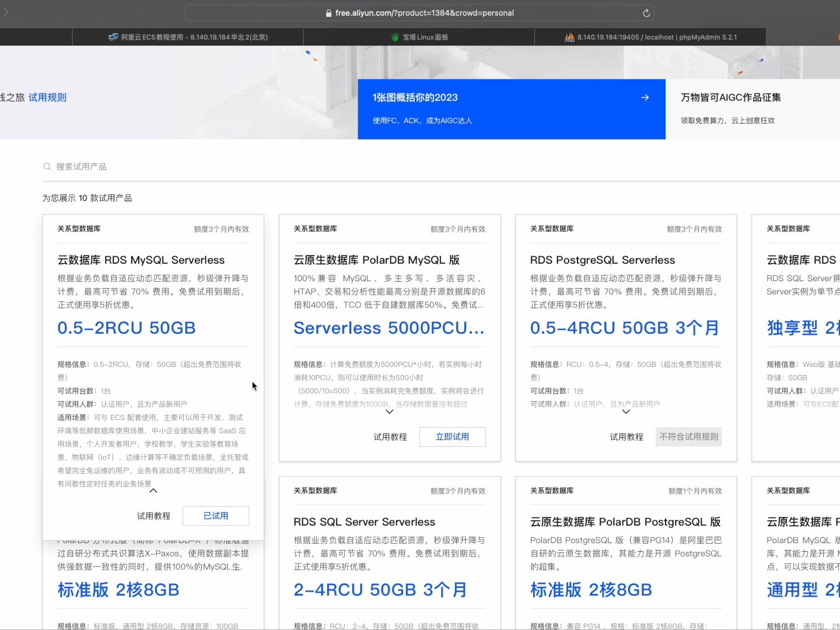Click the phpMyAdmin tab favicon
840x630 pixels.
tap(569, 37)
